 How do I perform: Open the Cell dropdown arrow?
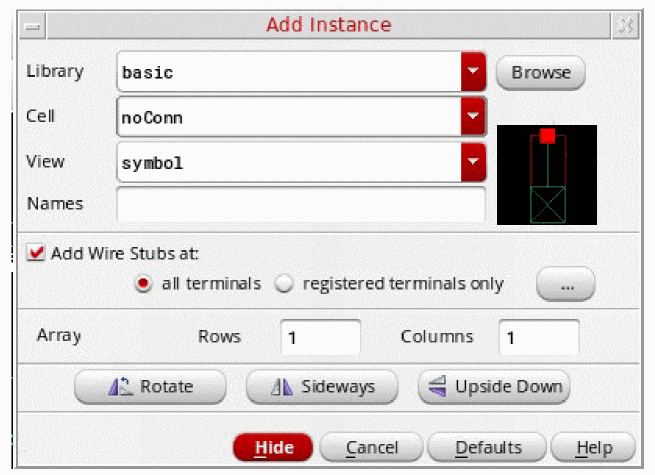click(x=473, y=118)
